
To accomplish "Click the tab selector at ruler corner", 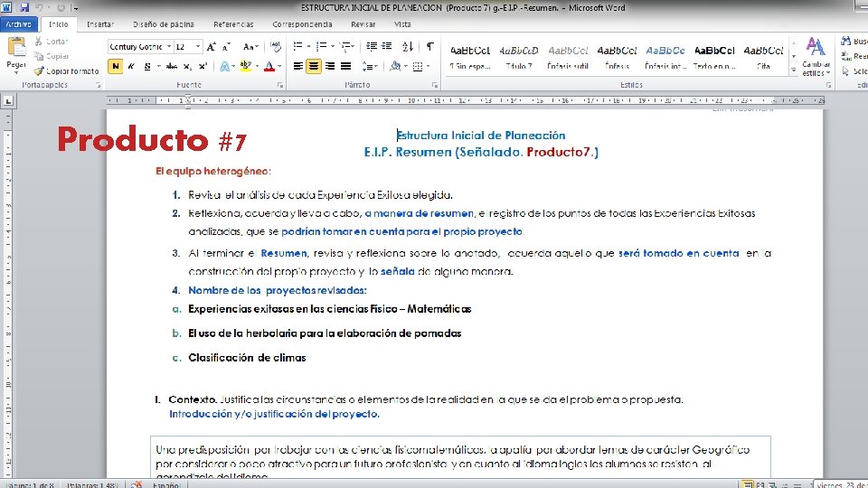I will coord(8,101).
